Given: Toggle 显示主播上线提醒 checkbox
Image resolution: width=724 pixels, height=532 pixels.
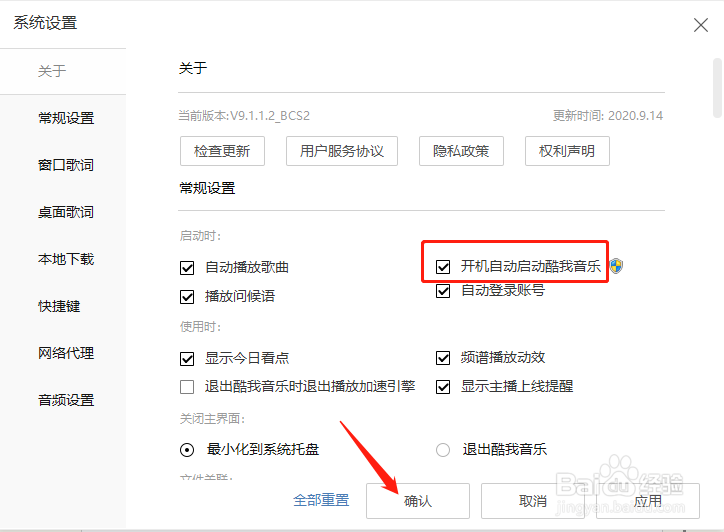Looking at the screenshot, I should (x=443, y=387).
